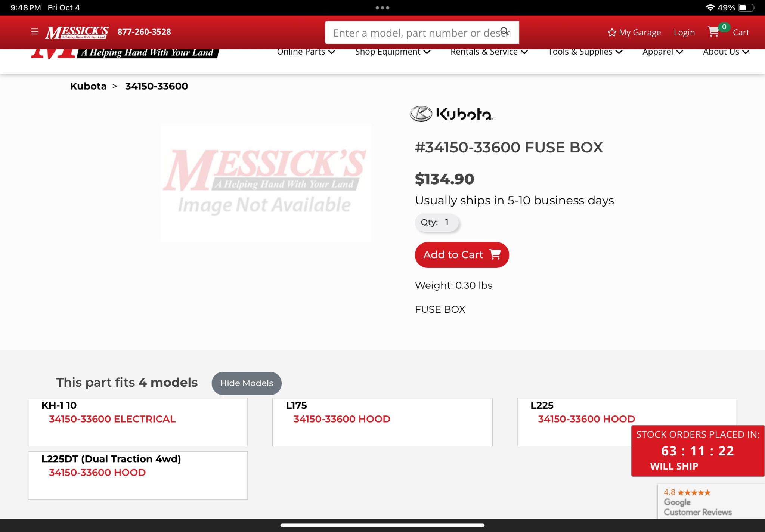Focus the model or part search field
Image resolution: width=765 pixels, height=532 pixels.
tap(422, 33)
